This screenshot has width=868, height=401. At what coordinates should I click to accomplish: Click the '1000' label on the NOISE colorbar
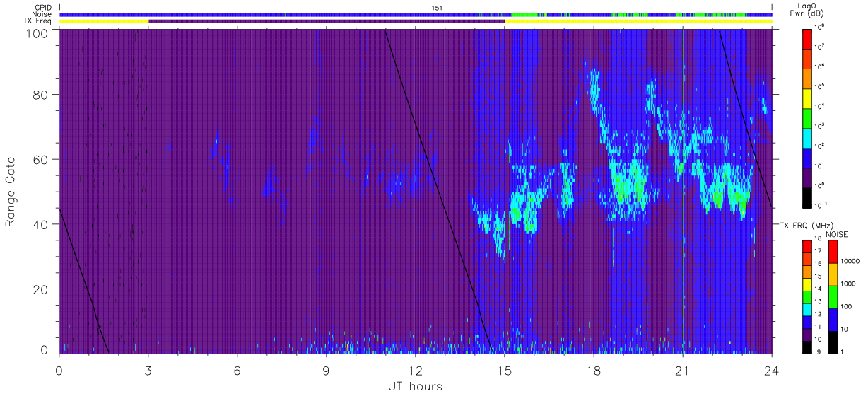point(848,284)
